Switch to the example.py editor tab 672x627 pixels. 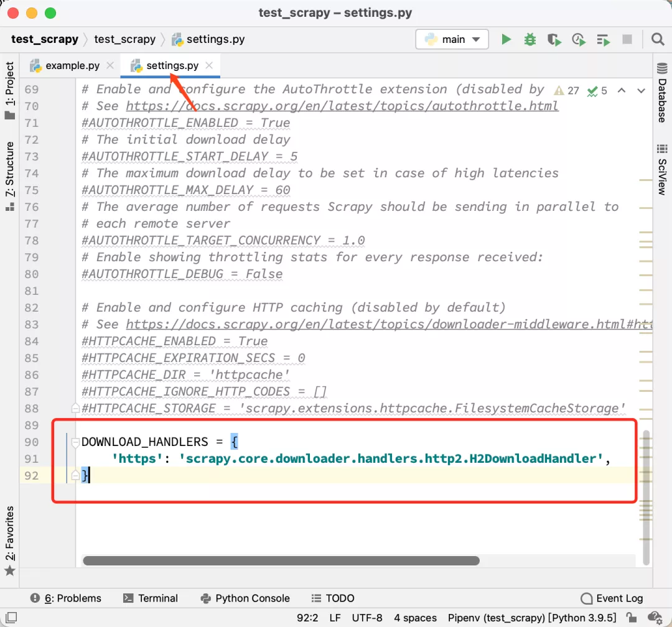coord(72,65)
